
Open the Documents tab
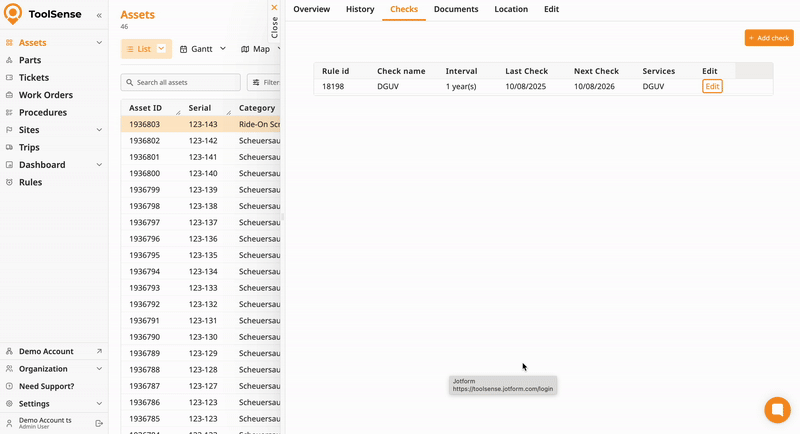456,9
